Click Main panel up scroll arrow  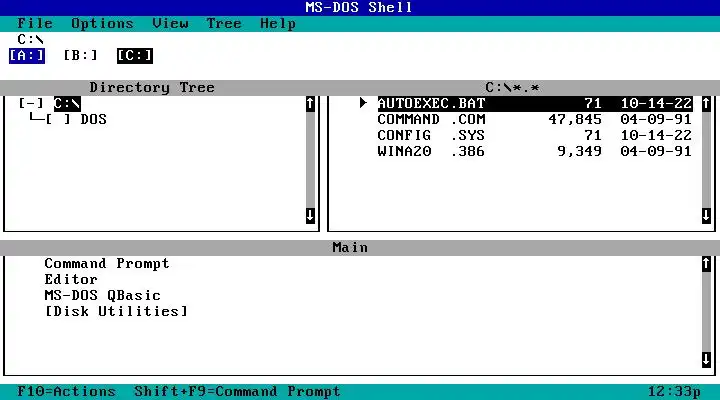(706, 264)
